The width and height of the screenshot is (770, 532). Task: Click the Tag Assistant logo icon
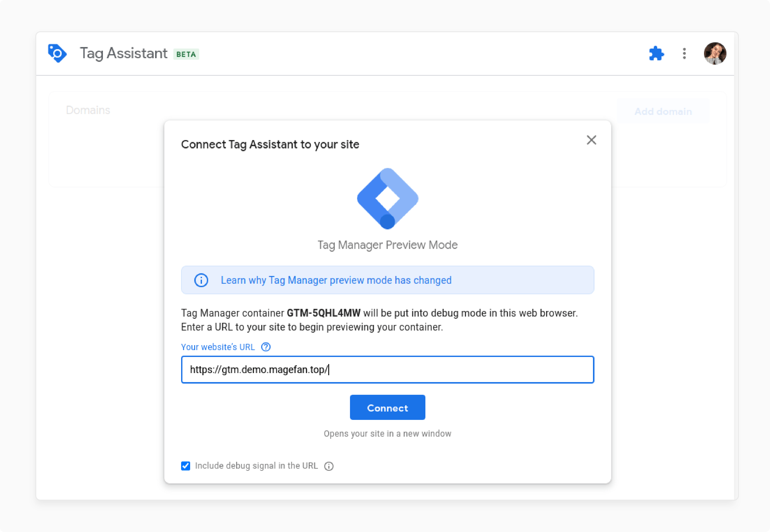[x=57, y=53]
